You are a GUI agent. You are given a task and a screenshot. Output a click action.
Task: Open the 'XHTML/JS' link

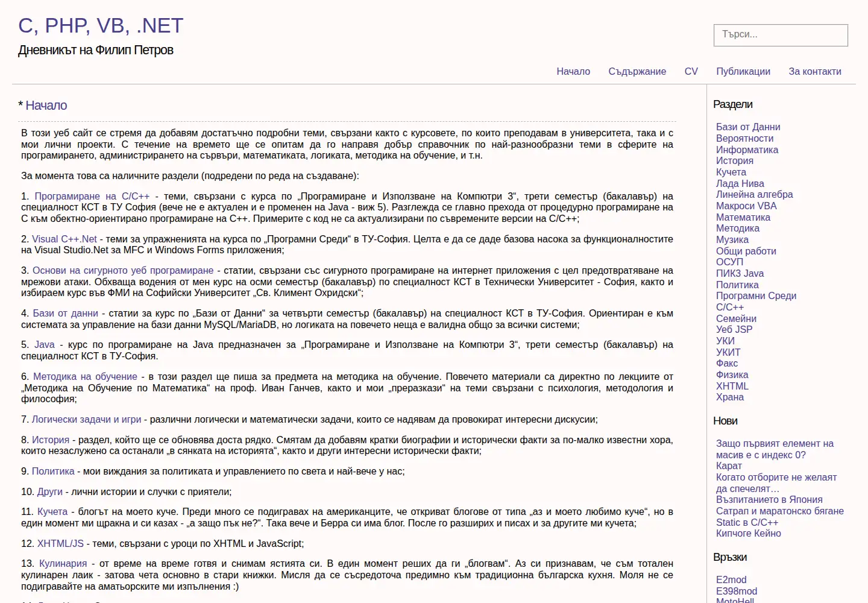pyautogui.click(x=60, y=543)
